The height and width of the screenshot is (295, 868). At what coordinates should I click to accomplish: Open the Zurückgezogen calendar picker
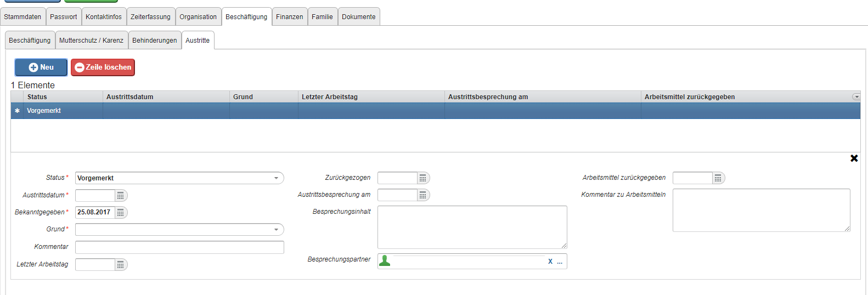[x=422, y=178]
